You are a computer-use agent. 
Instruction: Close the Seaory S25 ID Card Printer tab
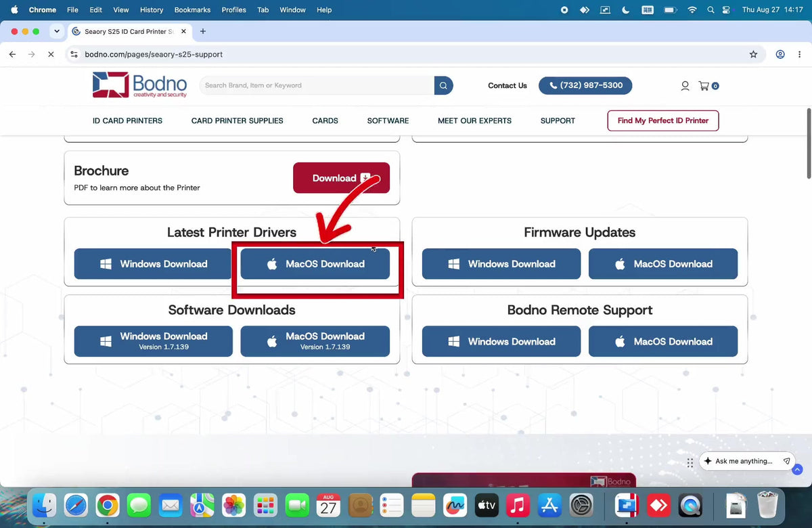pos(183,31)
